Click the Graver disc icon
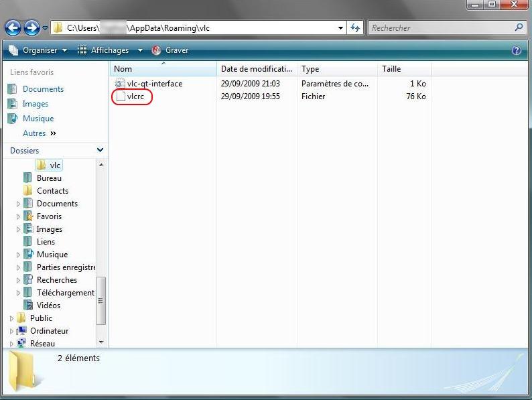The height and width of the screenshot is (400, 532). click(x=156, y=50)
